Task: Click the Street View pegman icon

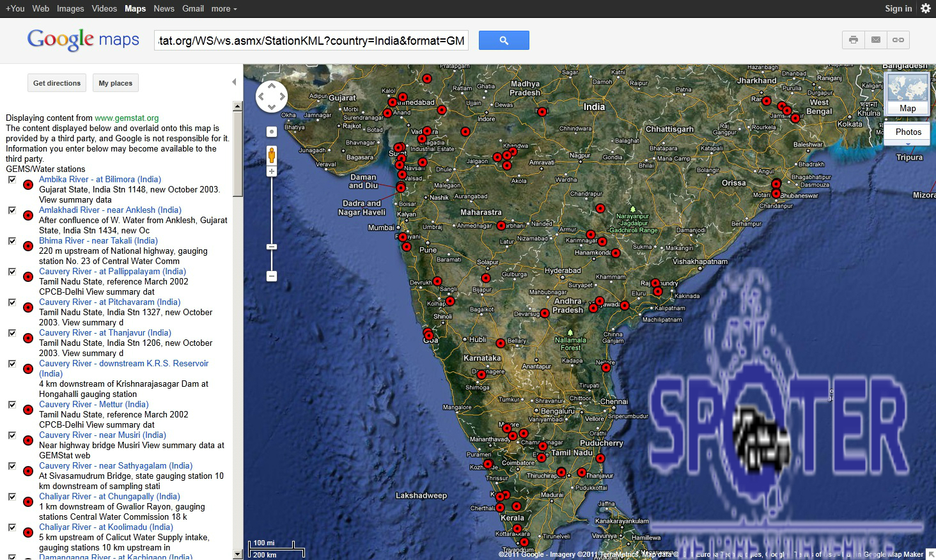Action: tap(272, 155)
